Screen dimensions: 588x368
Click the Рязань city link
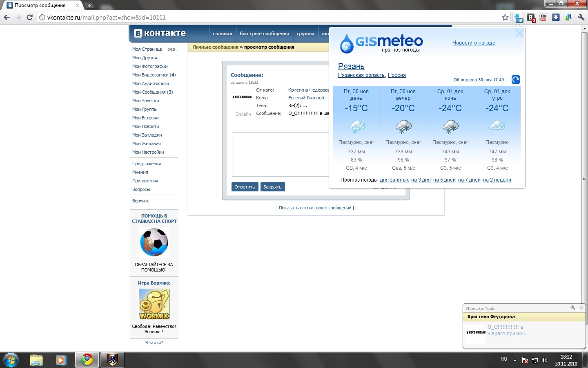tap(351, 66)
